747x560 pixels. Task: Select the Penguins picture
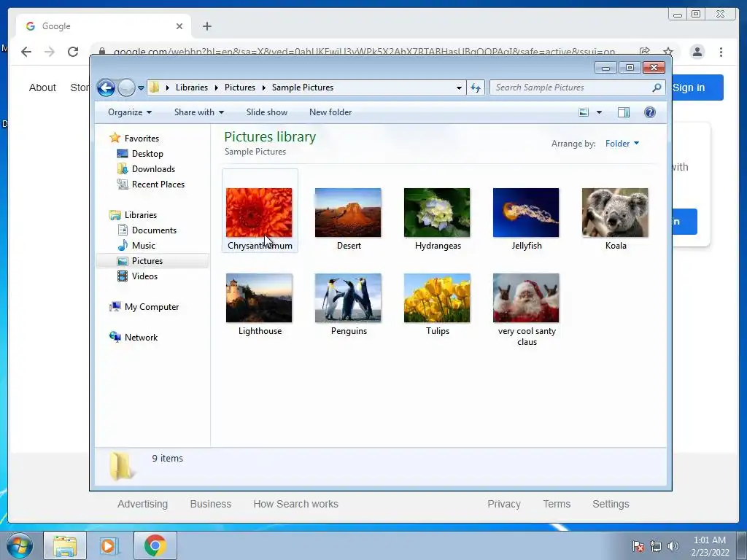pyautogui.click(x=348, y=298)
